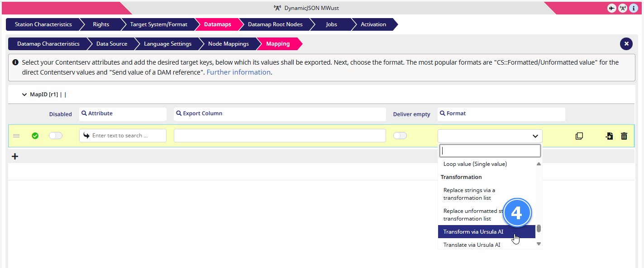The height and width of the screenshot is (268, 644).
Task: Select Loop value (Single value) option
Action: (x=487, y=164)
